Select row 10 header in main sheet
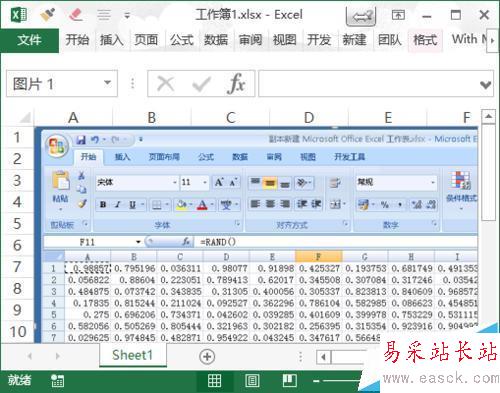The width and height of the screenshot is (500, 393). (17, 332)
